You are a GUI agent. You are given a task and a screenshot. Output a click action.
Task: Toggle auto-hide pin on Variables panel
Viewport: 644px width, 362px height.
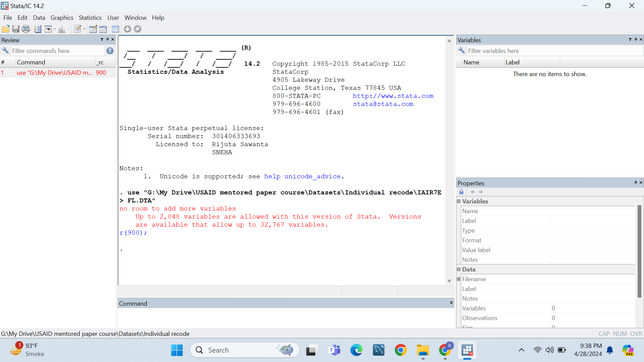pos(636,40)
